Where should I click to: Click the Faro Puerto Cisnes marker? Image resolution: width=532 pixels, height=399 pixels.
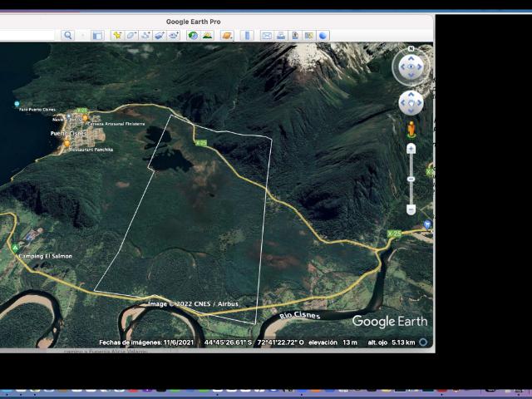point(17,104)
